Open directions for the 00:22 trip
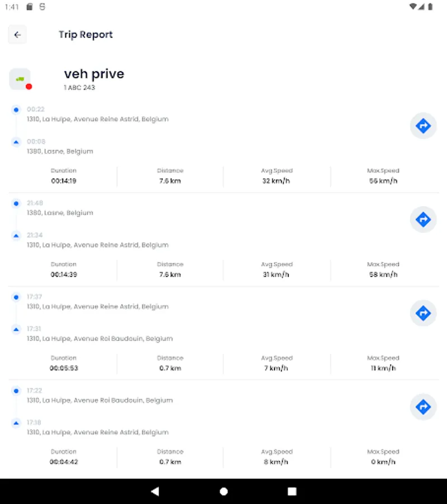Viewport: 447px width, 504px height. pos(423,126)
